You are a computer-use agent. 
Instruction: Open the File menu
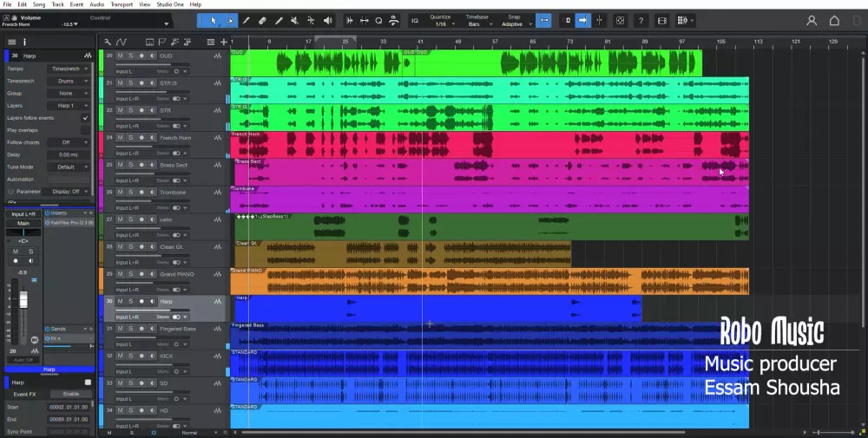pos(7,3)
